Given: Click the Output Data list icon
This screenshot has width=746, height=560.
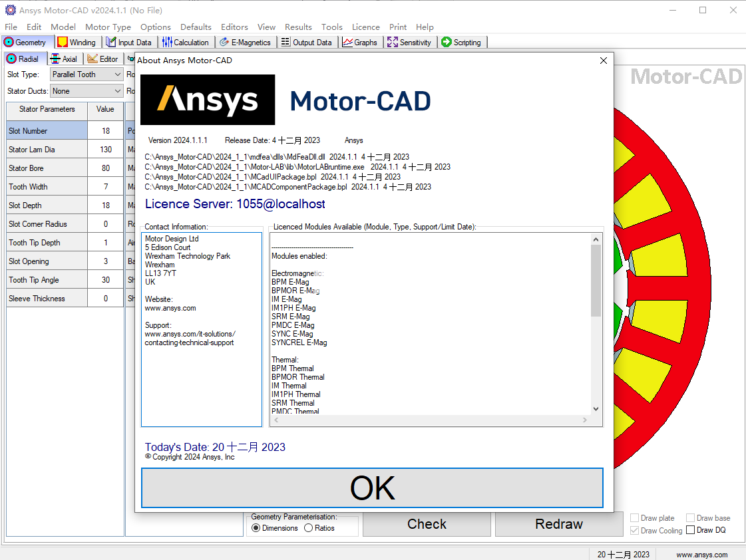Looking at the screenshot, I should [285, 42].
